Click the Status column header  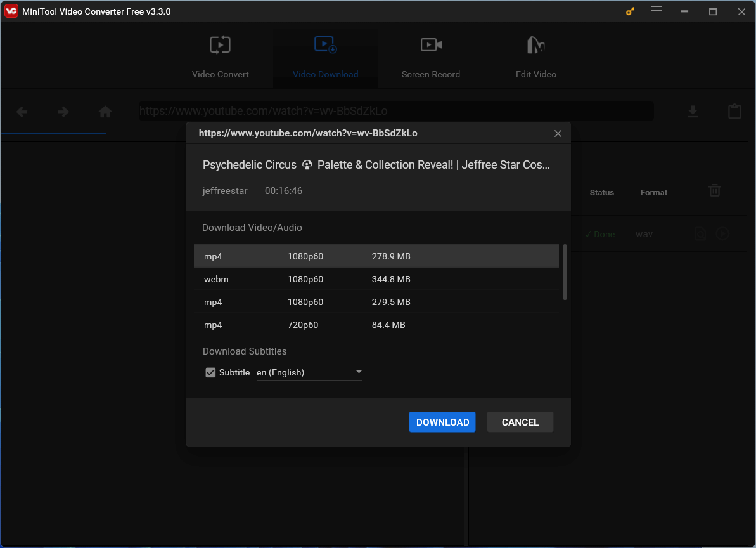(602, 192)
